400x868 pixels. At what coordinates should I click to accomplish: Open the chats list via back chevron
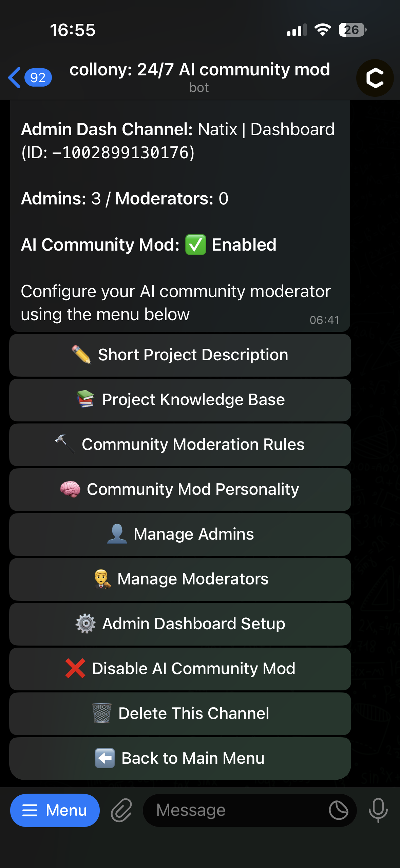(x=14, y=77)
